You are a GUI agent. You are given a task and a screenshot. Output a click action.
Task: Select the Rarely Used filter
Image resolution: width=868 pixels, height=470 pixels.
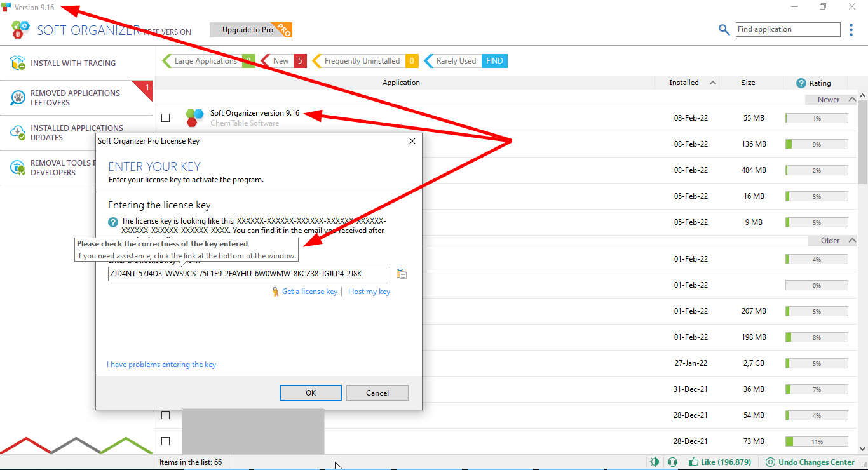(x=466, y=61)
